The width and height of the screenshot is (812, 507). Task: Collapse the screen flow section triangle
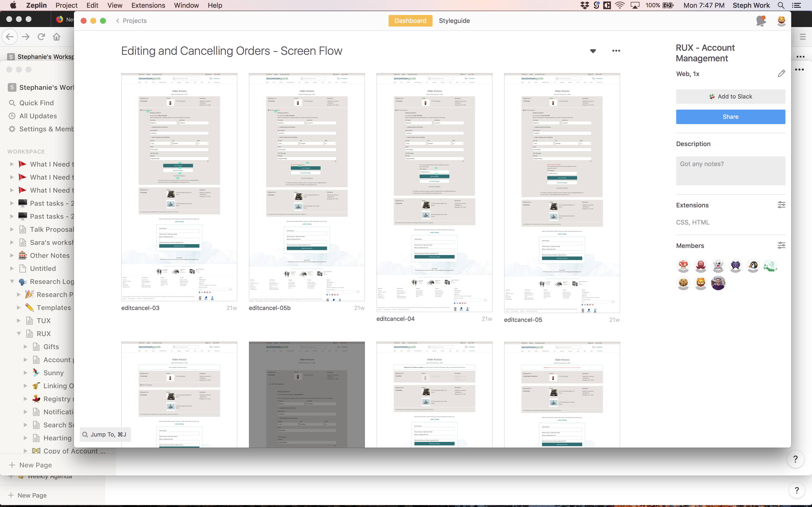point(593,51)
